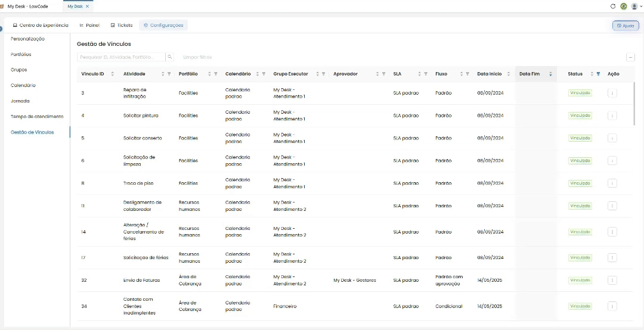The width and height of the screenshot is (644, 330).
Task: Focus the Pesquisar ID, Atividade search field
Action: click(x=121, y=57)
